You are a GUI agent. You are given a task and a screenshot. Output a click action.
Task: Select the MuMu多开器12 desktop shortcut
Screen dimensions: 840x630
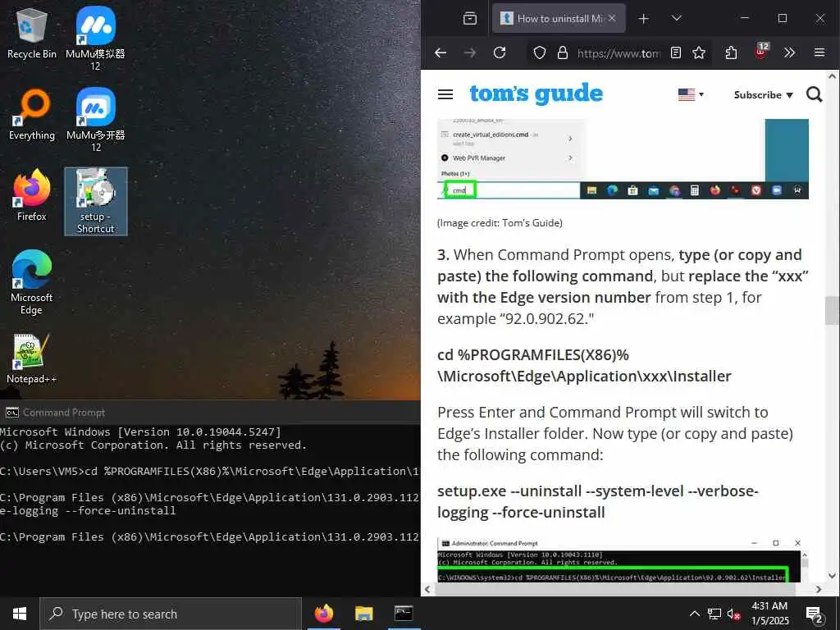pos(95,120)
